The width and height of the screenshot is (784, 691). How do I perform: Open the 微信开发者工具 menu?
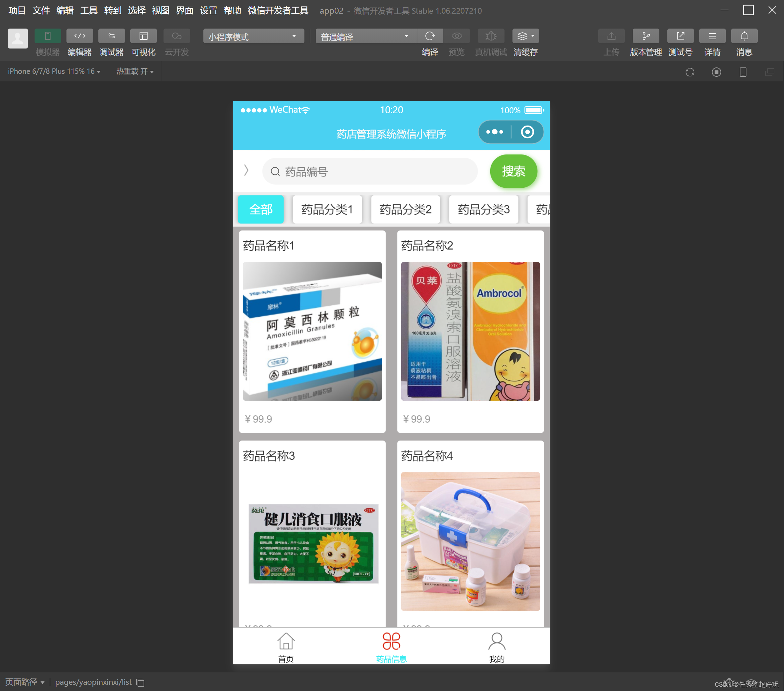coord(278,10)
